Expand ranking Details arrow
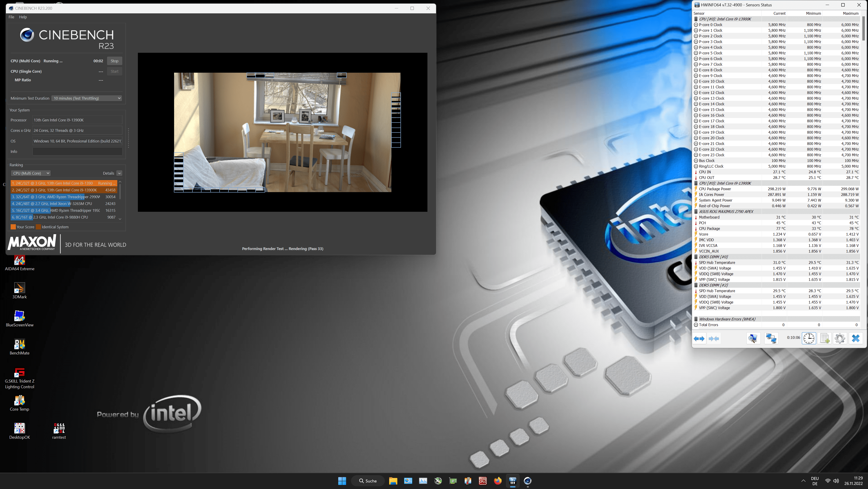This screenshot has width=868, height=489. tap(119, 173)
